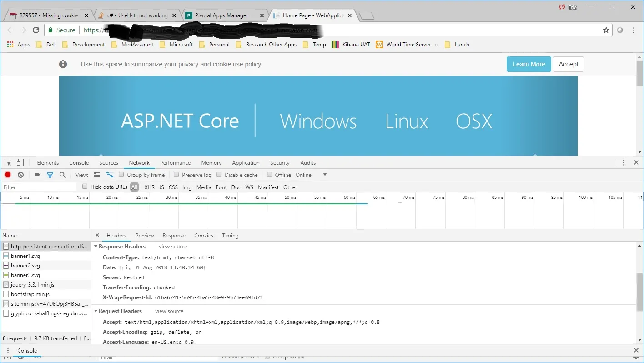Screen dimensions: 644x363
Task: Click the info icon in cookie banner
Action: 63,64
